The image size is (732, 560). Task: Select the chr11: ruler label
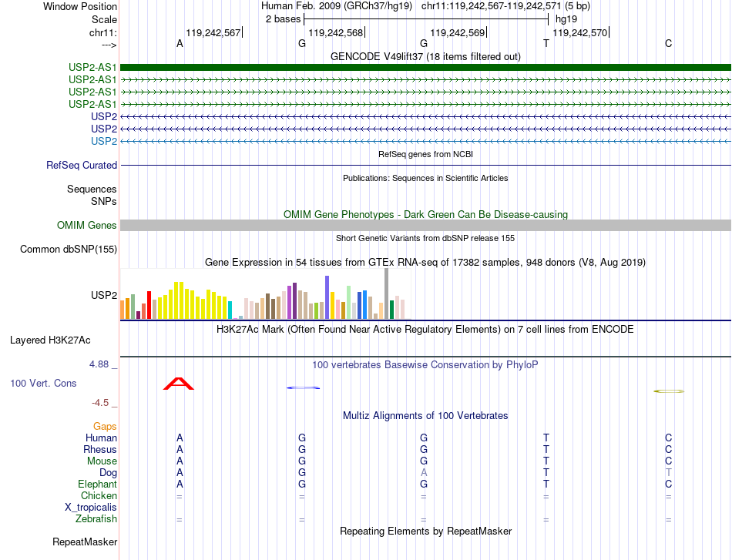[x=102, y=32]
